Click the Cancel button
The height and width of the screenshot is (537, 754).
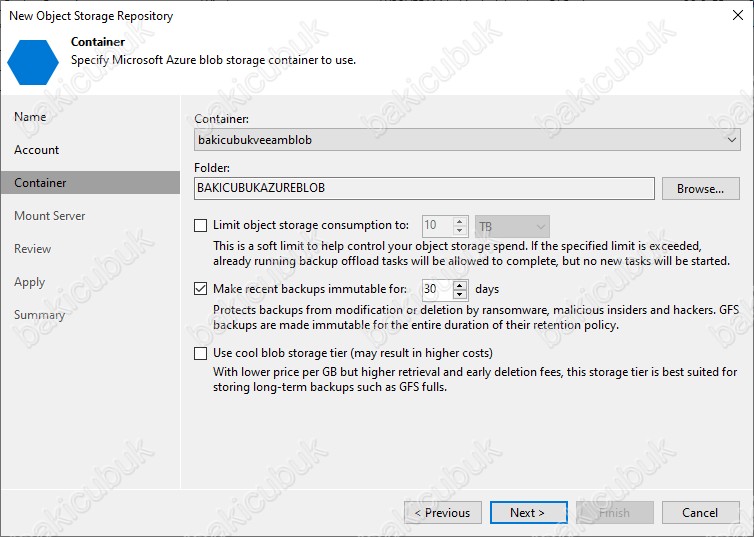[701, 512]
